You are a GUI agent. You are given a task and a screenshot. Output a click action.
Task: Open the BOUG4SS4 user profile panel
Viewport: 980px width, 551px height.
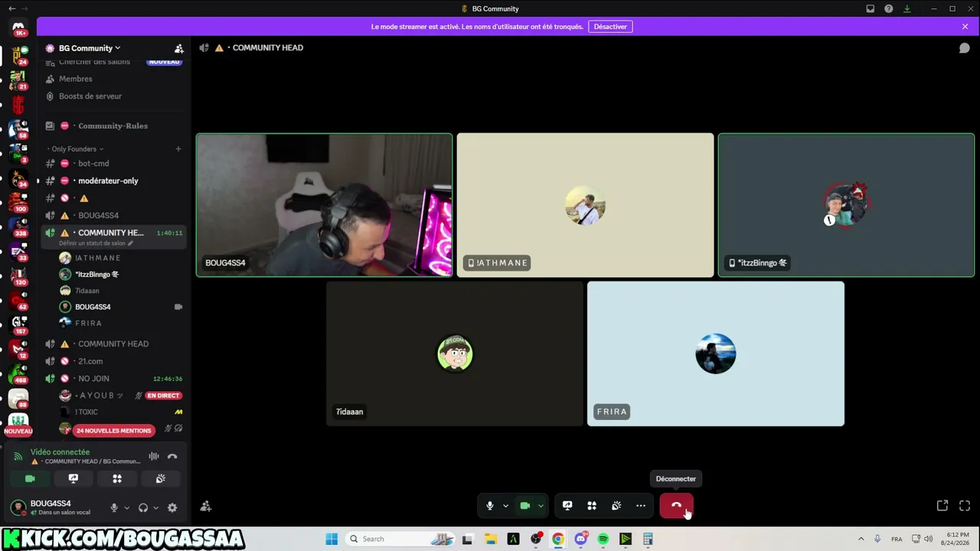(x=52, y=507)
